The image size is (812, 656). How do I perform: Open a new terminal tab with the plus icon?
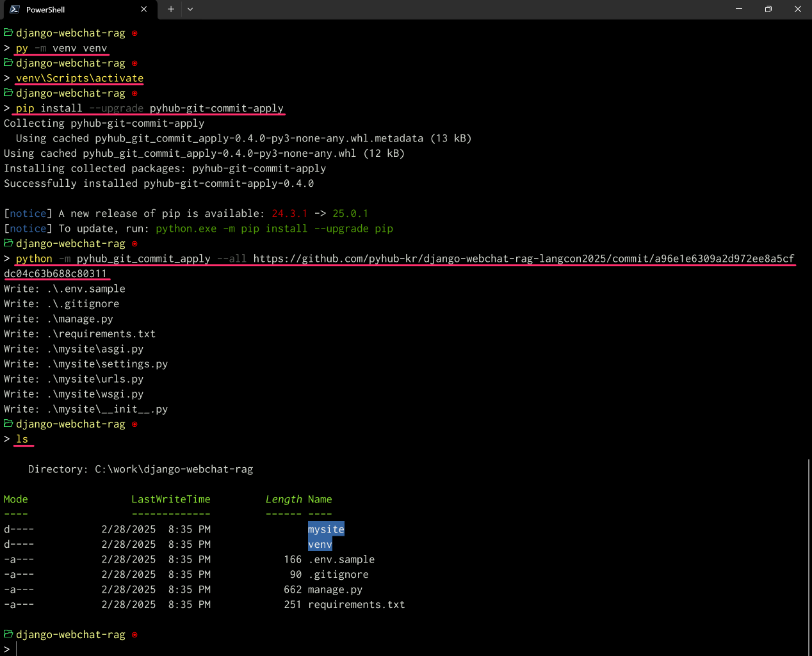[170, 9]
